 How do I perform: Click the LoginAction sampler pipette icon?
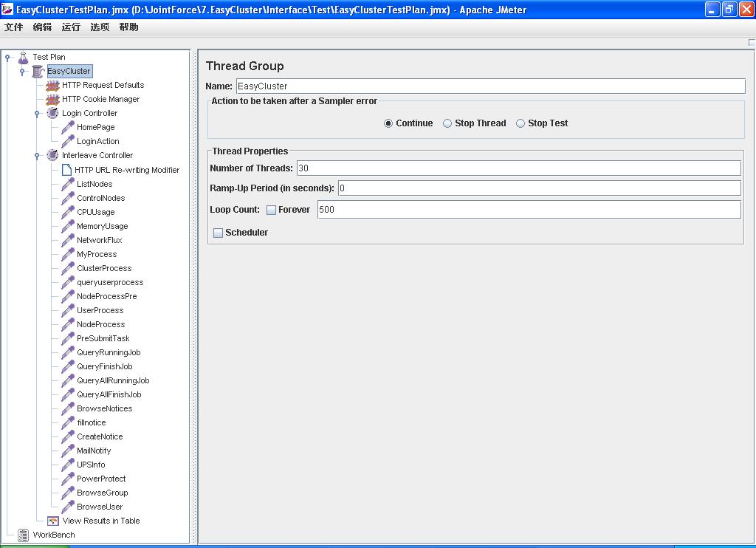pyautogui.click(x=67, y=142)
